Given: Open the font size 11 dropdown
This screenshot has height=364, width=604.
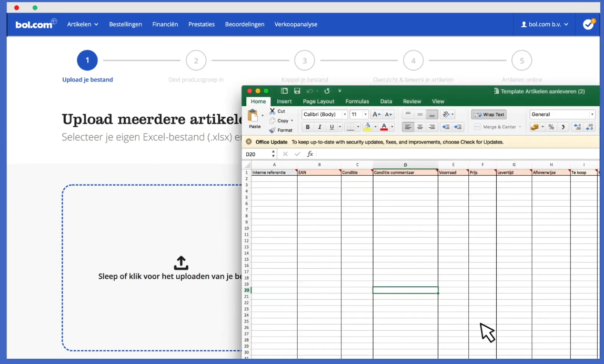Looking at the screenshot, I should point(366,114).
